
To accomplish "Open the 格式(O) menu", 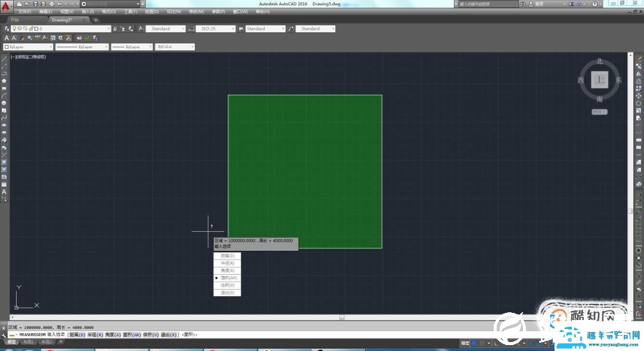I will (109, 11).
